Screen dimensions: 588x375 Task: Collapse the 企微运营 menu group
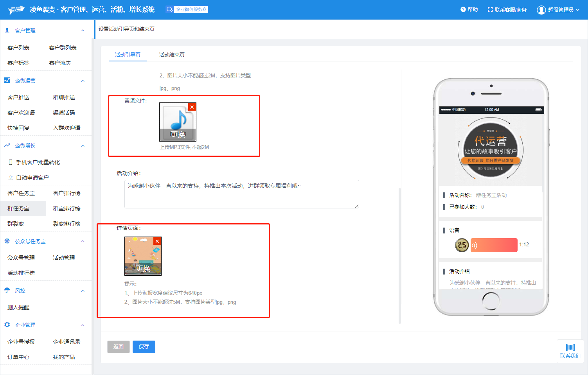click(x=83, y=81)
